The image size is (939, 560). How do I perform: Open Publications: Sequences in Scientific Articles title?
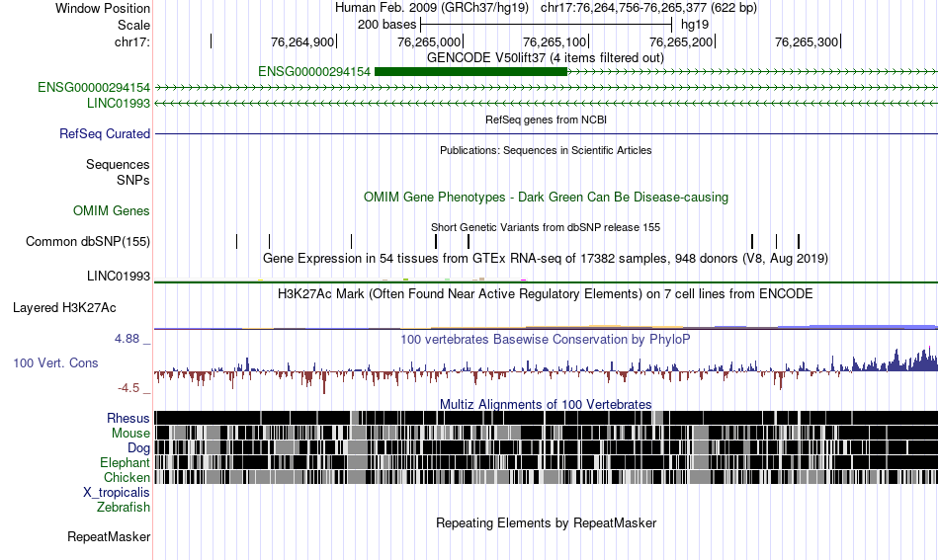click(x=546, y=150)
